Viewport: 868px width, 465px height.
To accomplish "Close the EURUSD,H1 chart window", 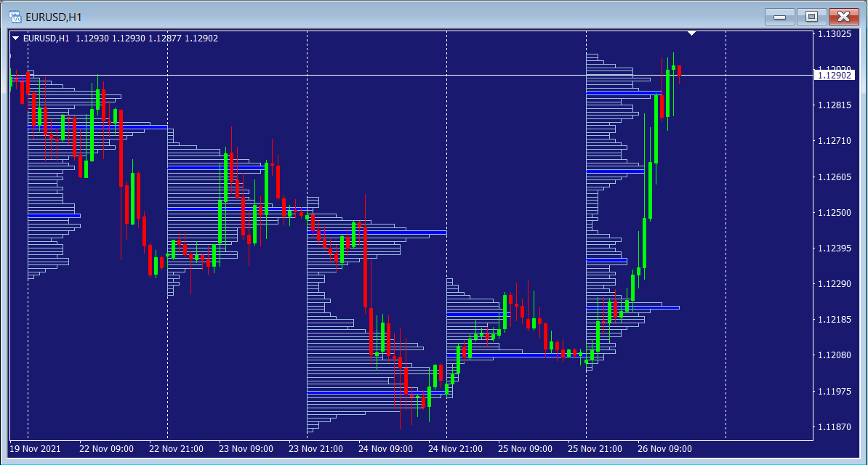I will point(843,16).
